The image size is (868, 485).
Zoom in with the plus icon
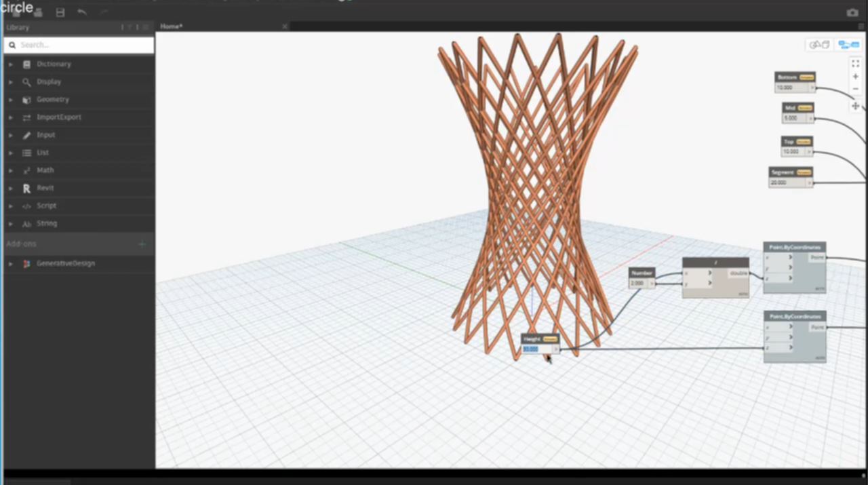[x=855, y=77]
